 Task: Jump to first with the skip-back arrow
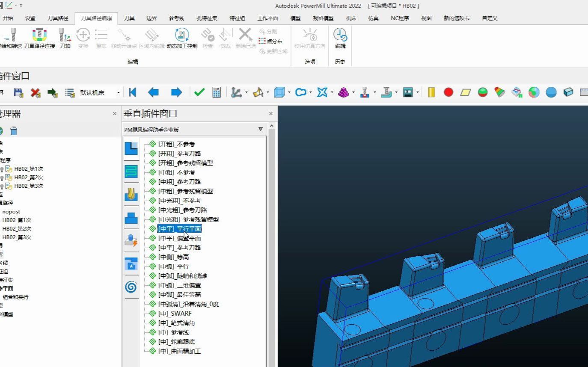point(132,92)
